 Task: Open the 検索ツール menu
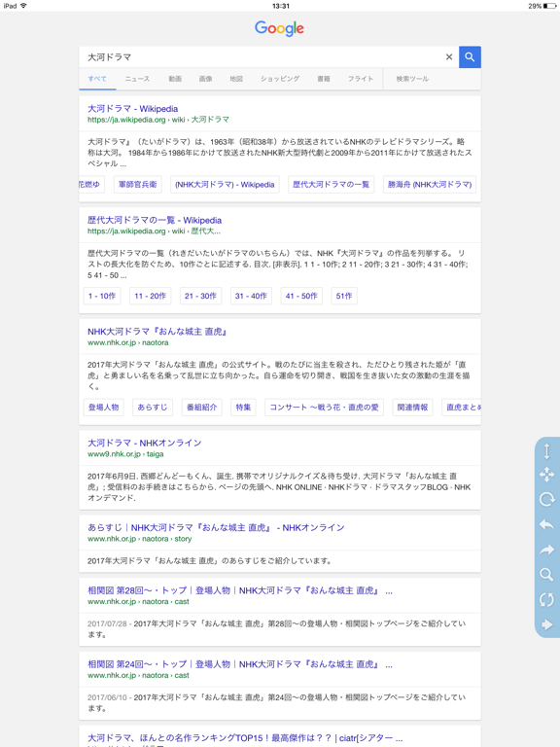click(x=412, y=79)
